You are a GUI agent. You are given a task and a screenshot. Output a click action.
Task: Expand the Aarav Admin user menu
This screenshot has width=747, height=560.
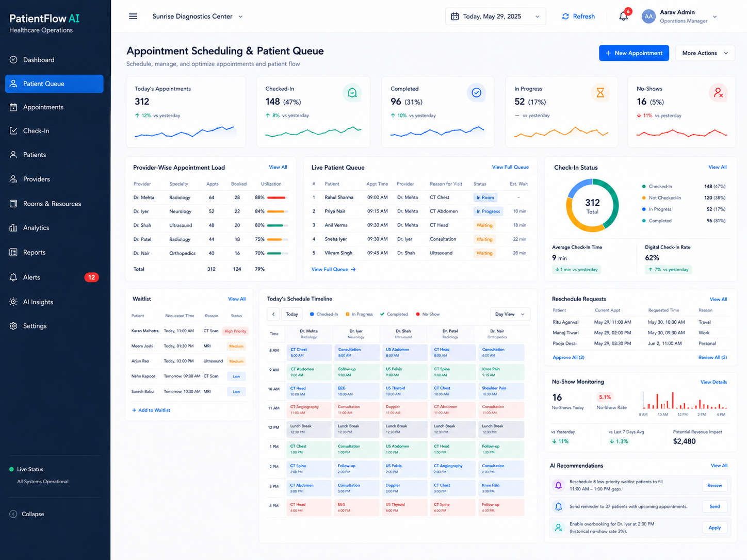pos(715,17)
